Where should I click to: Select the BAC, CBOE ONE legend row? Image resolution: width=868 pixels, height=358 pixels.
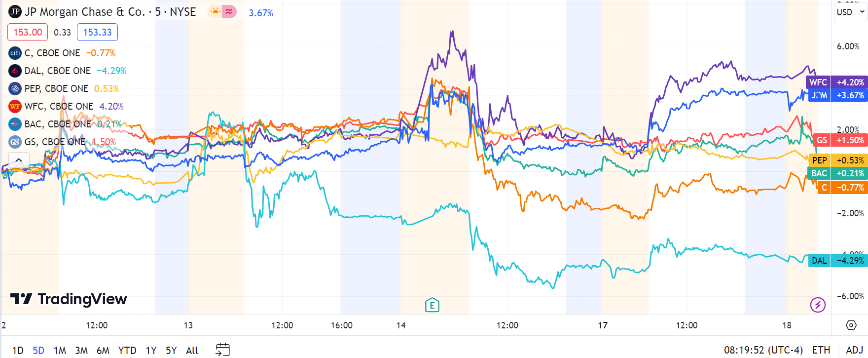coord(65,124)
